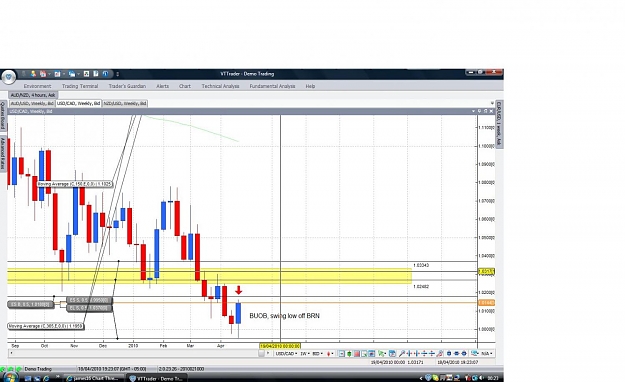Click the monitor icon beside N/A dropdown

475,354
